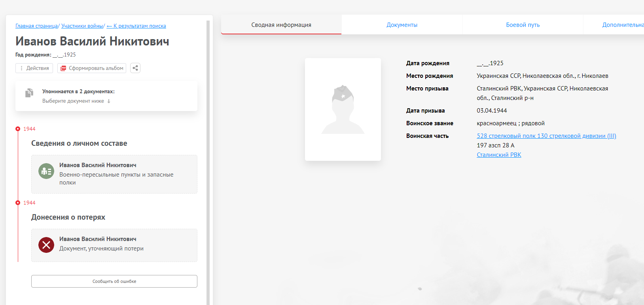
Task: Go to Главная страница breadcrumb
Action: pos(36,26)
